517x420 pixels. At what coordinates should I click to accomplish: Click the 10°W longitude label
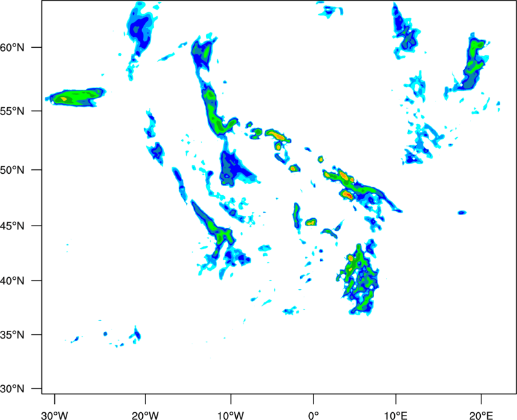tap(231, 415)
